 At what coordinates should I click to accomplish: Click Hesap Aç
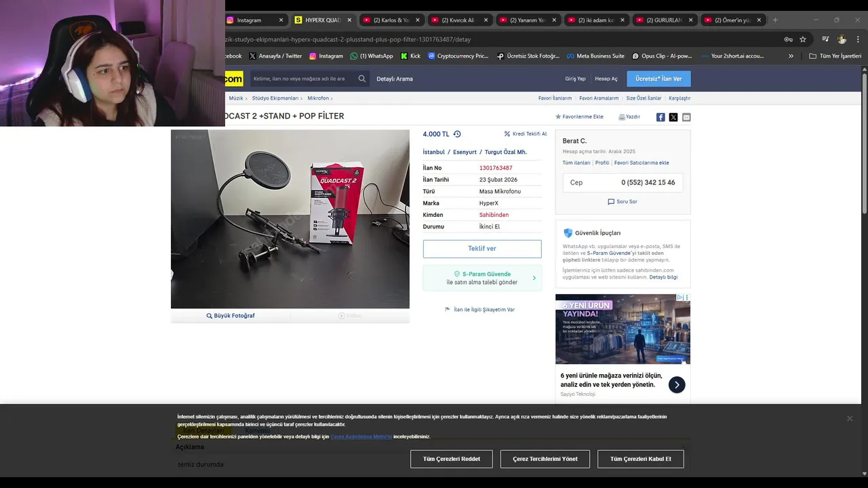coord(606,79)
